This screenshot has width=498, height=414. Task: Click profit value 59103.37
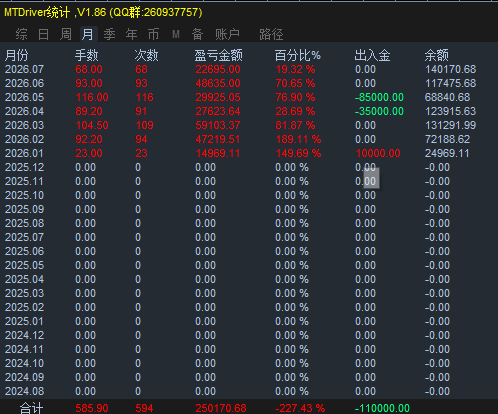218,125
